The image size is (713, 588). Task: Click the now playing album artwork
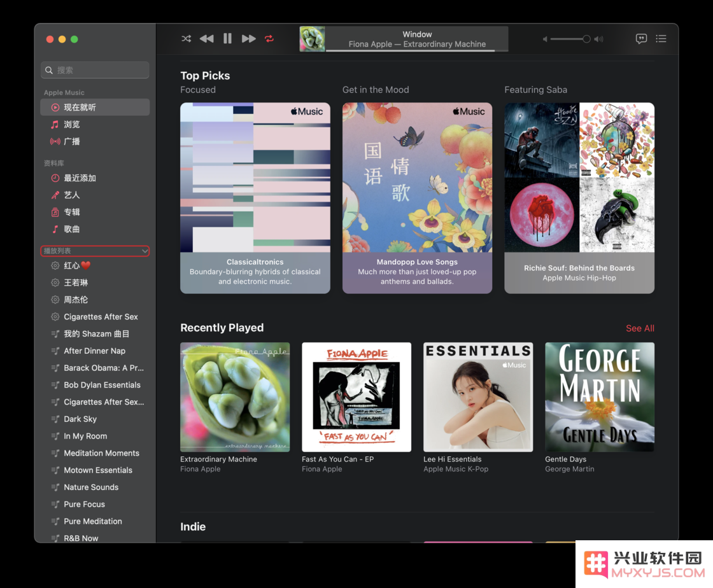[312, 39]
